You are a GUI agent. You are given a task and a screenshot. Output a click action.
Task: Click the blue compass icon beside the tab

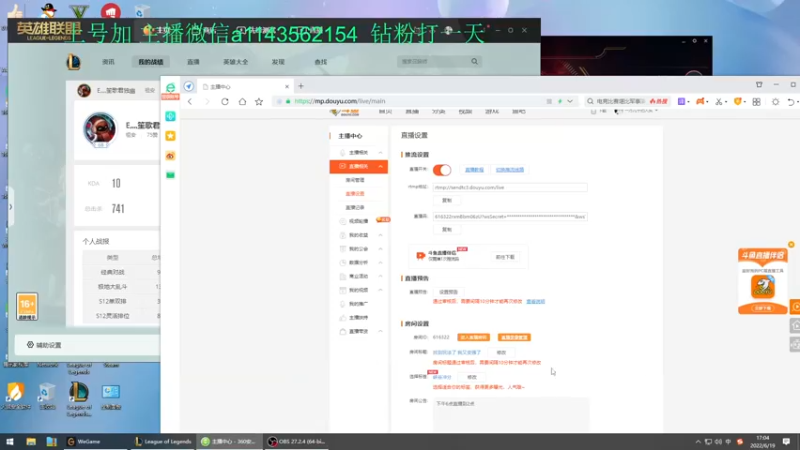[189, 86]
